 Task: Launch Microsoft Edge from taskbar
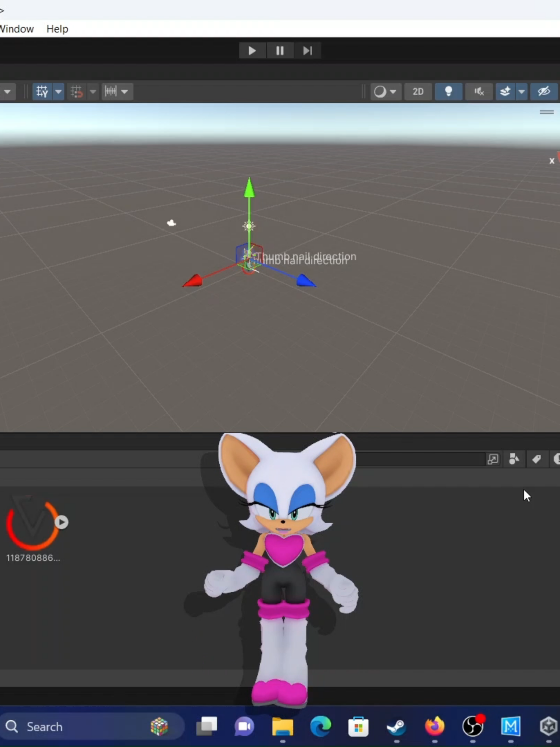(x=321, y=727)
